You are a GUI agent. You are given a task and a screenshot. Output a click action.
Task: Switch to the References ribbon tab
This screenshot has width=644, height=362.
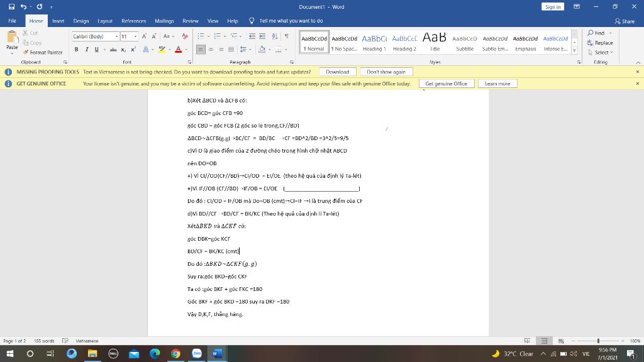point(133,21)
